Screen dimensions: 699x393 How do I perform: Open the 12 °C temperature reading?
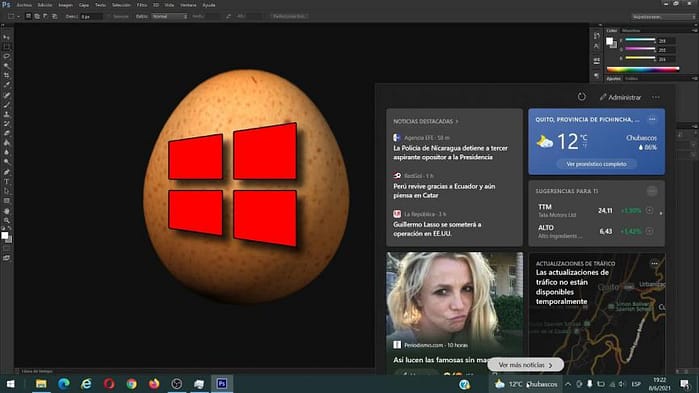point(572,141)
